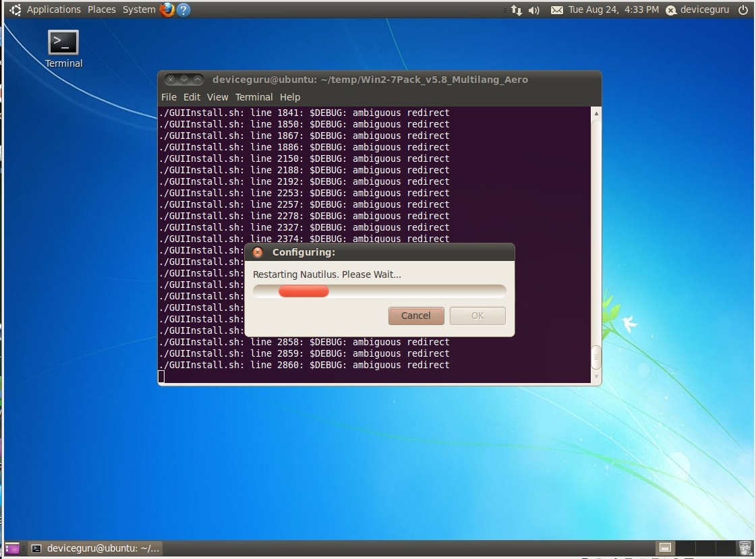756x559 pixels.
Task: Click the clock showing Tue Aug 24, 4:33 PM
Action: [x=613, y=9]
